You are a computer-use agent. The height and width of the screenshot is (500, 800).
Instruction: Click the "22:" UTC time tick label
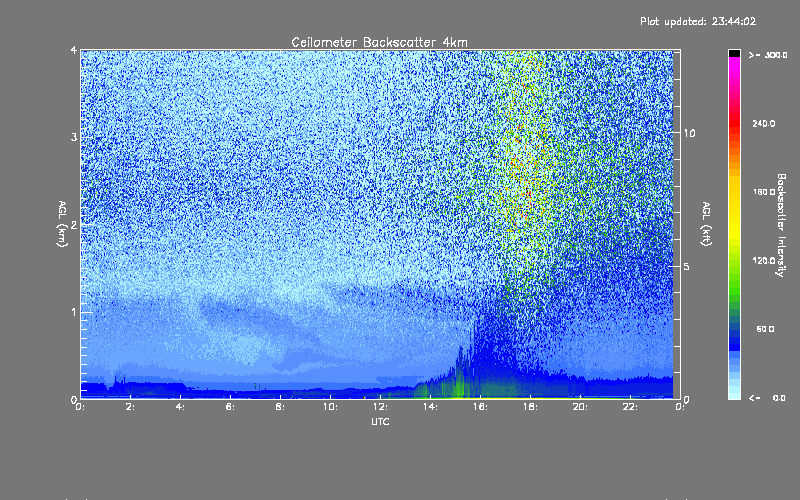pos(630,407)
